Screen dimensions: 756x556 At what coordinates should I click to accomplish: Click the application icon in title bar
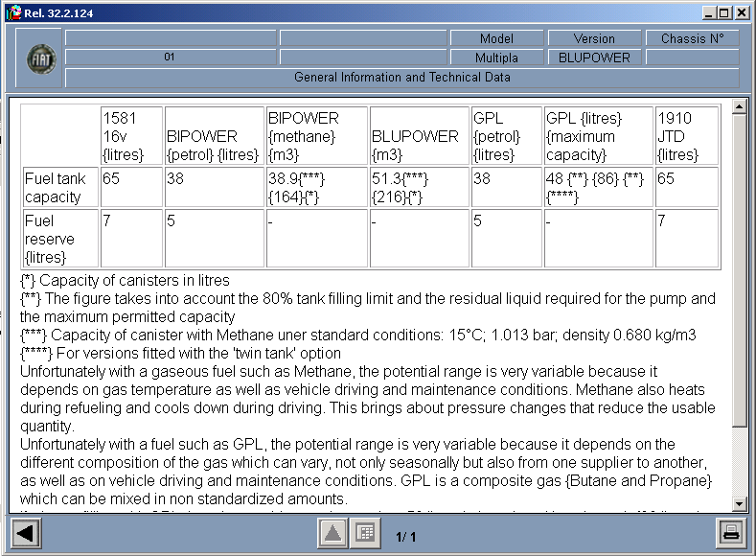click(x=12, y=12)
